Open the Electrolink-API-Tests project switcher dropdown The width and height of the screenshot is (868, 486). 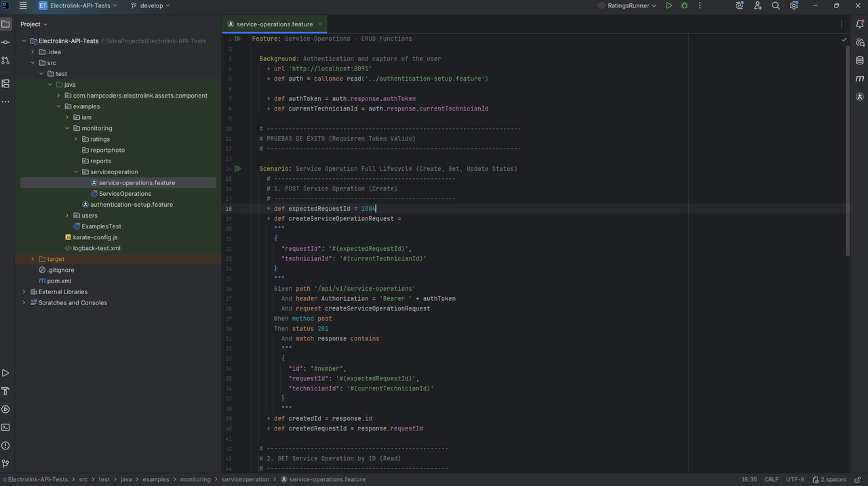78,5
